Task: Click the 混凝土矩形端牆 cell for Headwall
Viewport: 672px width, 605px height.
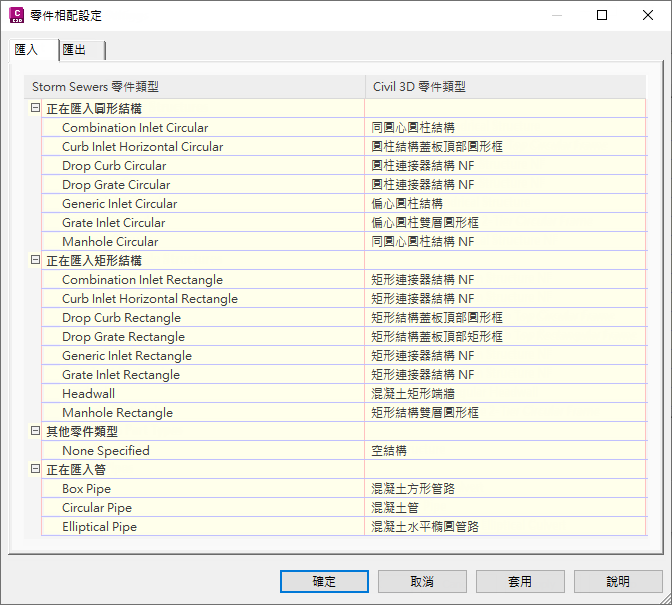Action: tap(506, 394)
